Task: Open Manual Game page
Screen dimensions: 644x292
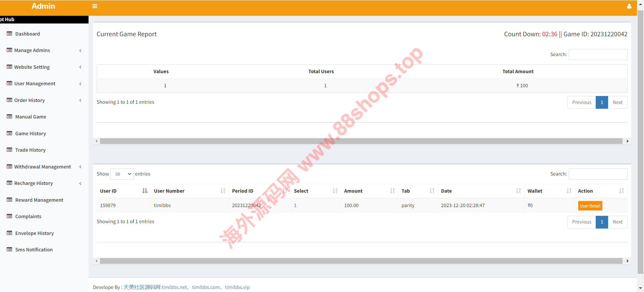Action: [31, 117]
